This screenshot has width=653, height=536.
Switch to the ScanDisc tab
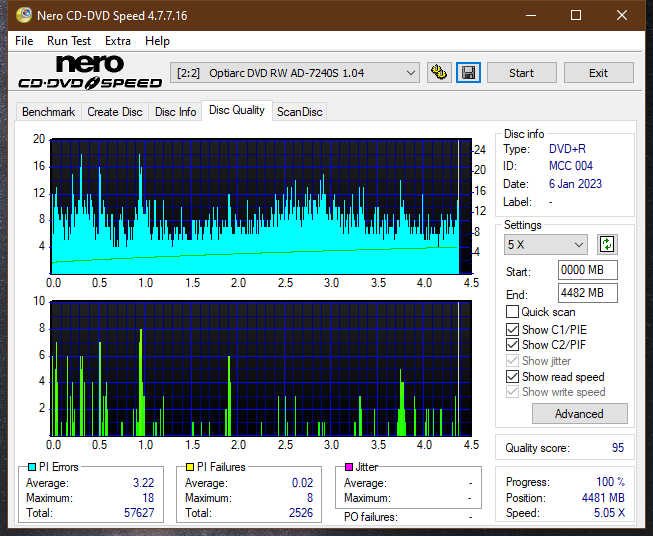point(300,112)
